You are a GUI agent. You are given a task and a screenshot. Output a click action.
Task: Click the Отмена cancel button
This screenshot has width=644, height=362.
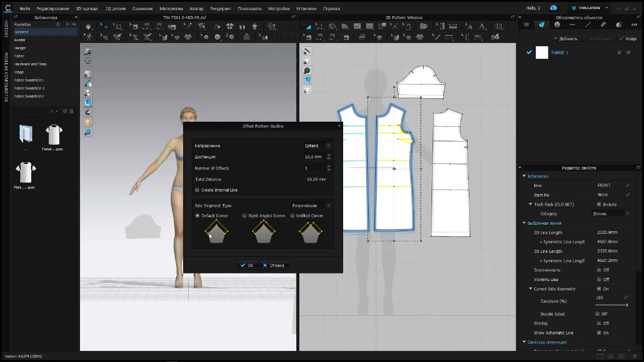[274, 265]
